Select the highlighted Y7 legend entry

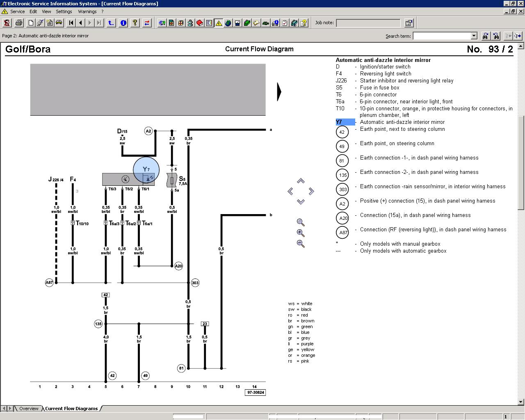point(345,122)
